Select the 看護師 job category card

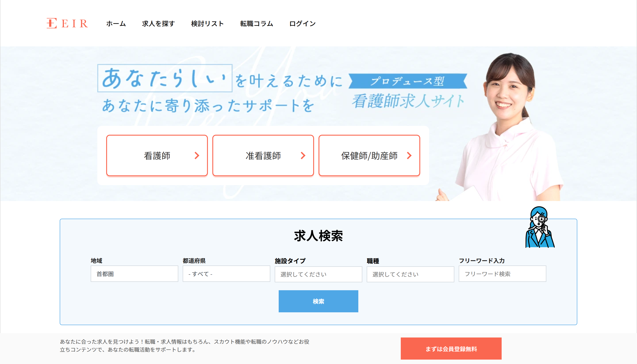pyautogui.click(x=157, y=155)
